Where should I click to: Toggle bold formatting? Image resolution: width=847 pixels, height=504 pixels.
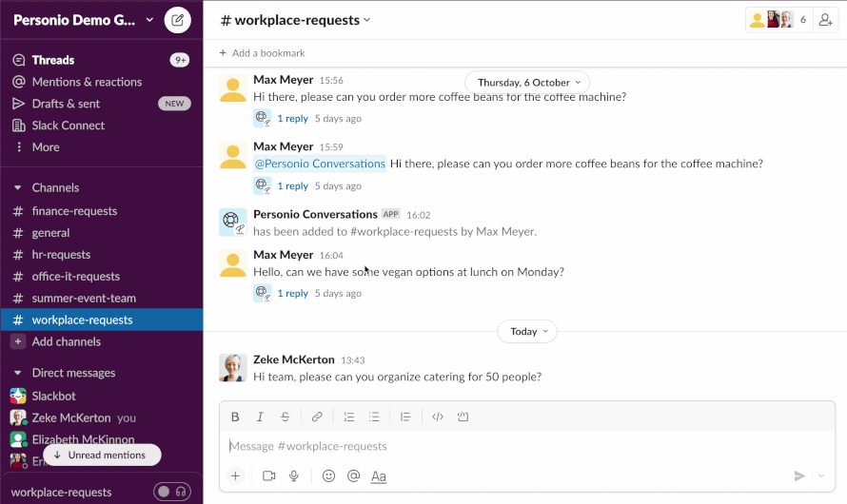[235, 417]
